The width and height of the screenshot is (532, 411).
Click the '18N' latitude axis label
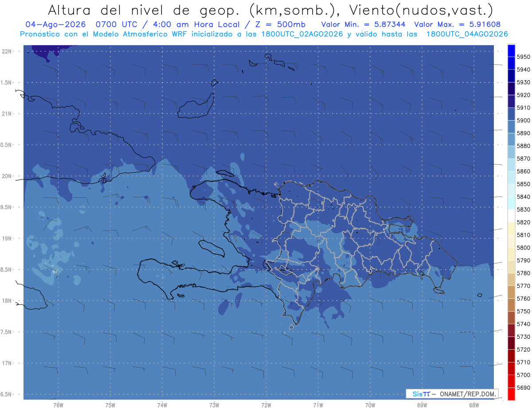tap(7, 301)
